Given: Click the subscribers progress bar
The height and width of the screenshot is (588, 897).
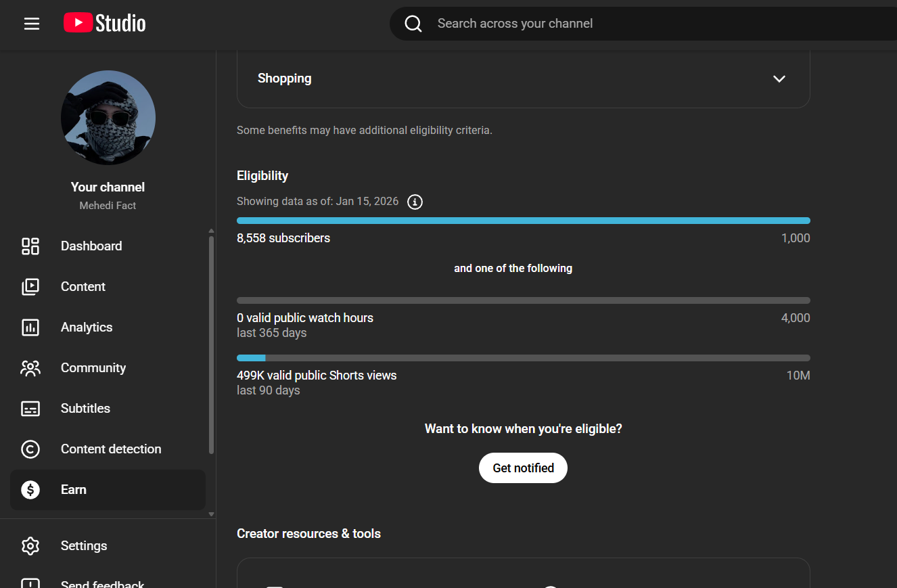Looking at the screenshot, I should point(523,221).
